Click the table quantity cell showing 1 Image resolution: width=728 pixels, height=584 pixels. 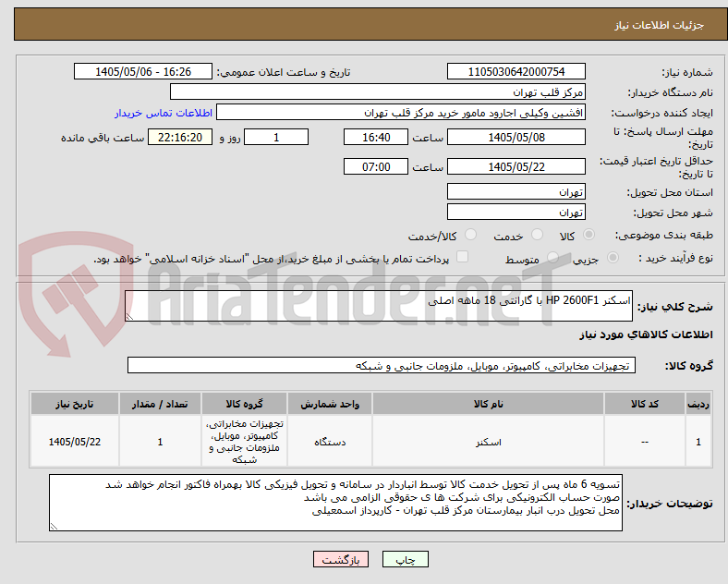[x=160, y=442]
